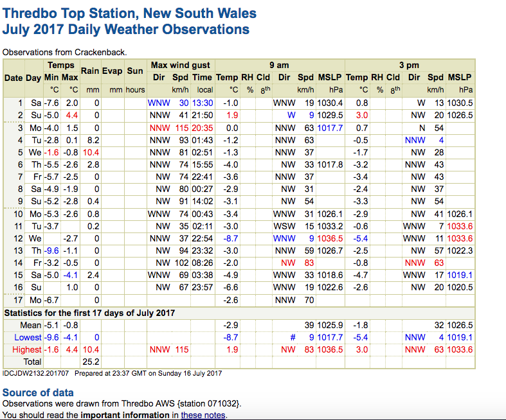Select the "Max wind gust" column header
Viewport: 506px width, 420px height.
click(180, 65)
